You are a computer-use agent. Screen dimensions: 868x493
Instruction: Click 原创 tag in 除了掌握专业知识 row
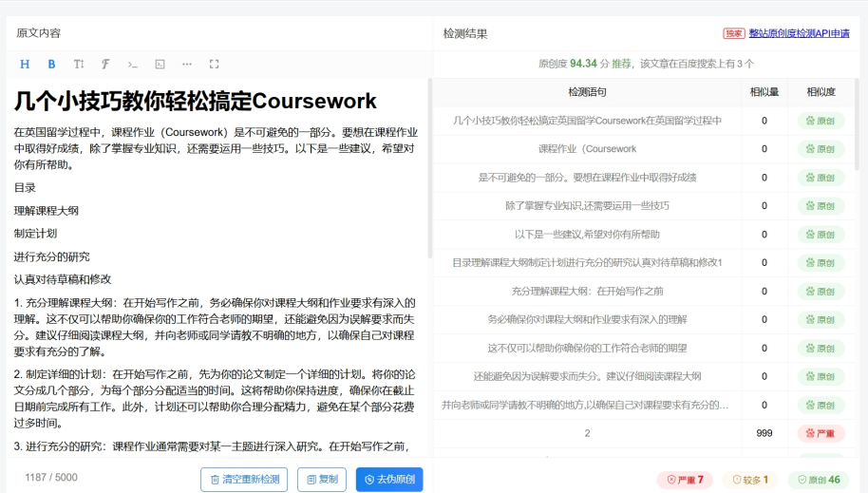(821, 206)
